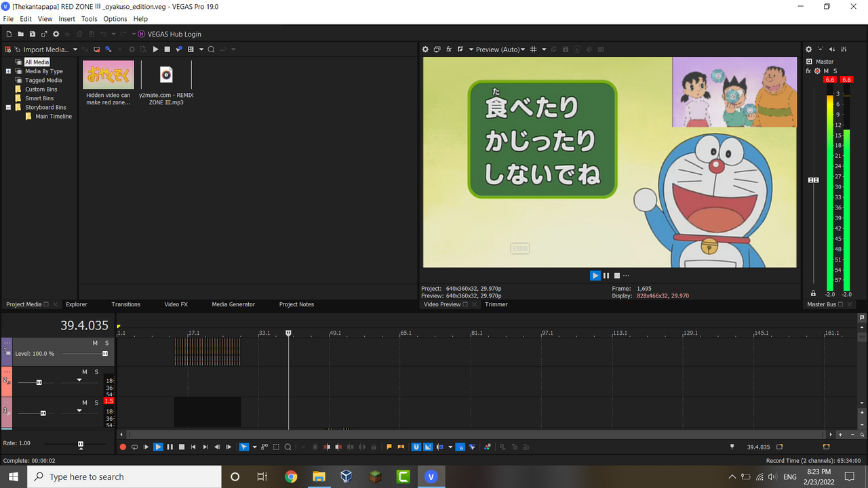Open the Options menu

tap(115, 19)
